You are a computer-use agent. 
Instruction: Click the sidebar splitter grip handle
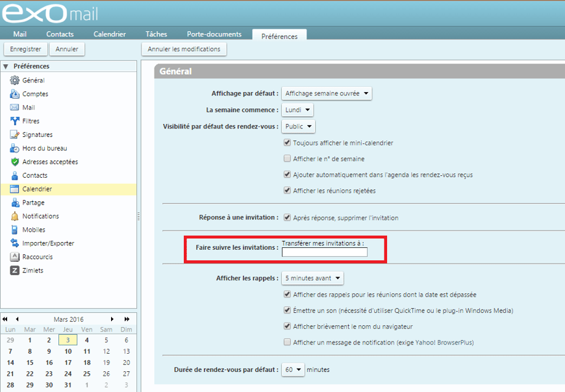click(x=139, y=216)
